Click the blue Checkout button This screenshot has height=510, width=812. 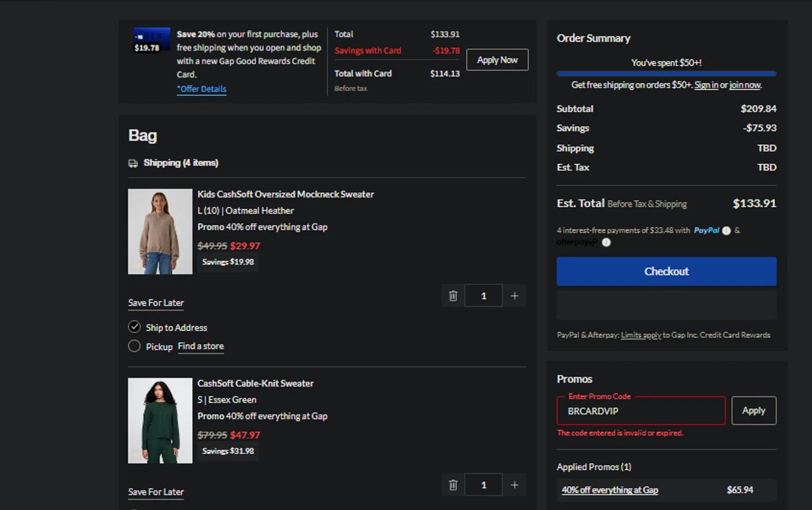(x=666, y=271)
